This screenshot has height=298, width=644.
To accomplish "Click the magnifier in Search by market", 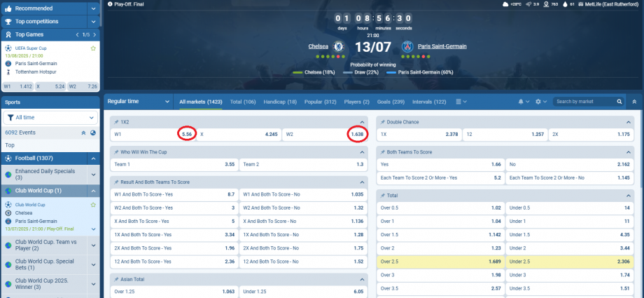I will tap(619, 102).
